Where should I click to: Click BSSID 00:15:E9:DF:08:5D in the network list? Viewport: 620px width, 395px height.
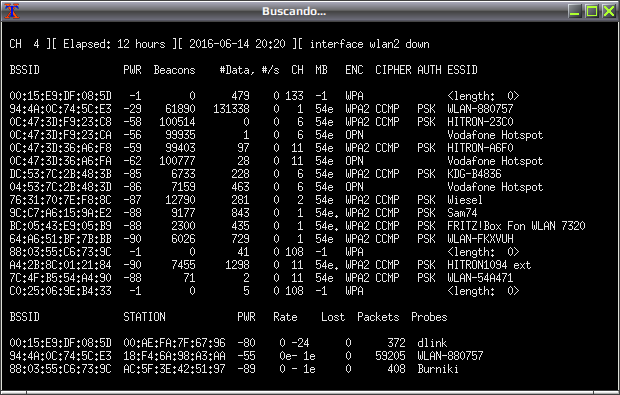[x=60, y=96]
